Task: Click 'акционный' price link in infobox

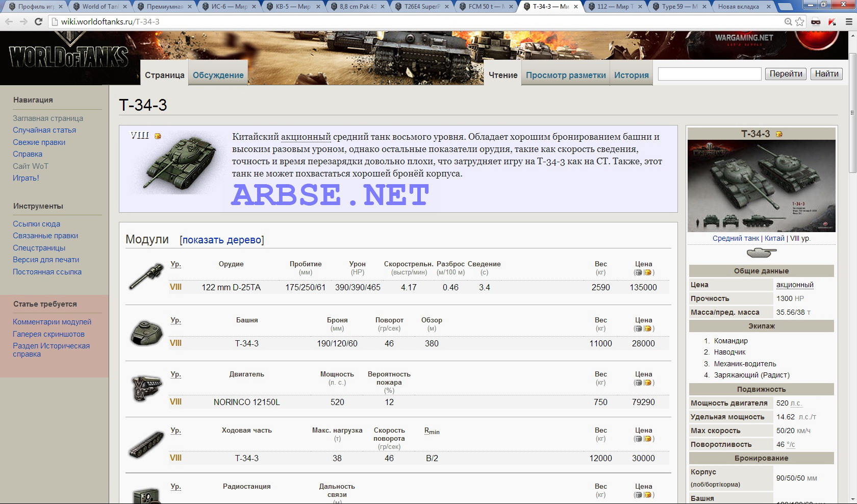Action: (795, 285)
